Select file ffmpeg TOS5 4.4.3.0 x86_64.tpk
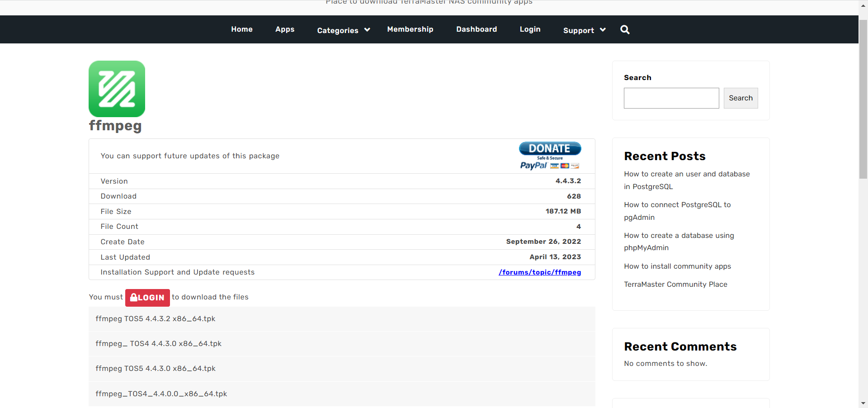Image resolution: width=868 pixels, height=408 pixels. coord(342,369)
